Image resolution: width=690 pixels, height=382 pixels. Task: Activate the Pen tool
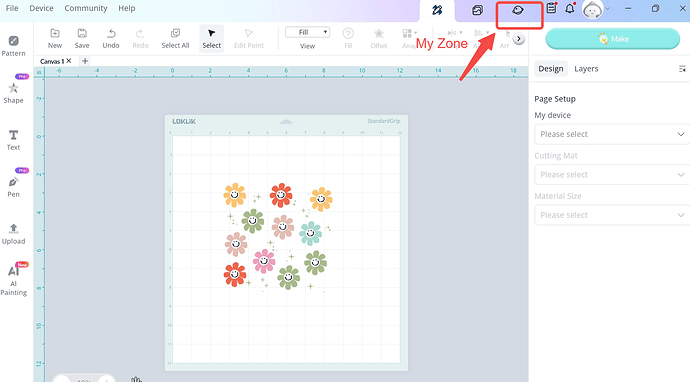(x=13, y=187)
